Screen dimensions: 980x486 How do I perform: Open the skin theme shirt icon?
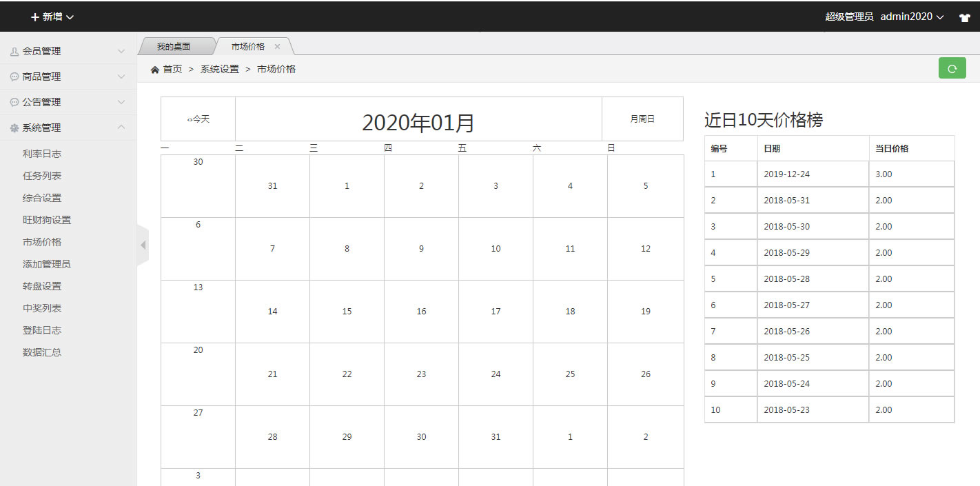click(x=964, y=17)
